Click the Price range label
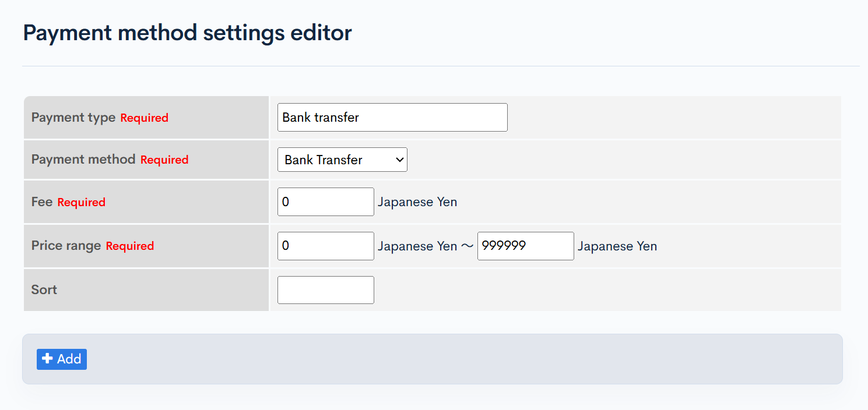868x410 pixels. click(x=66, y=246)
